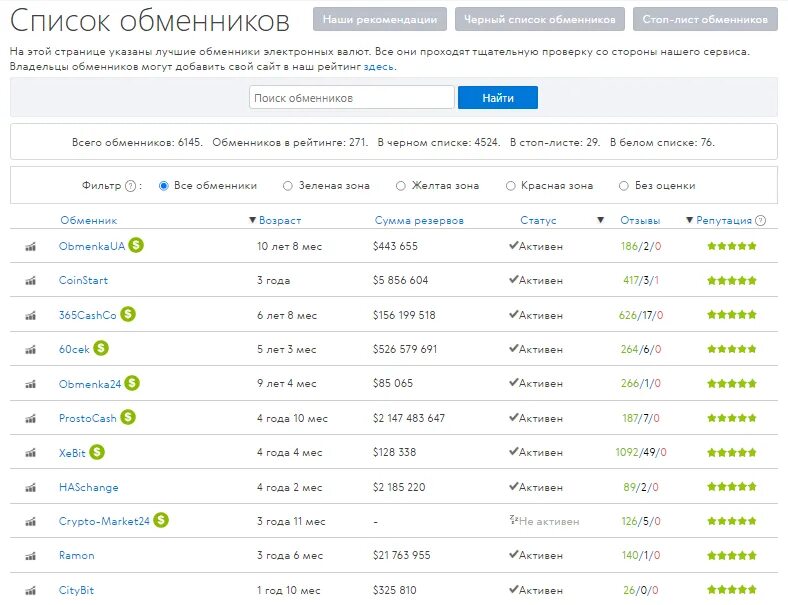Click the Репутация help question mark icon

pos(761,220)
